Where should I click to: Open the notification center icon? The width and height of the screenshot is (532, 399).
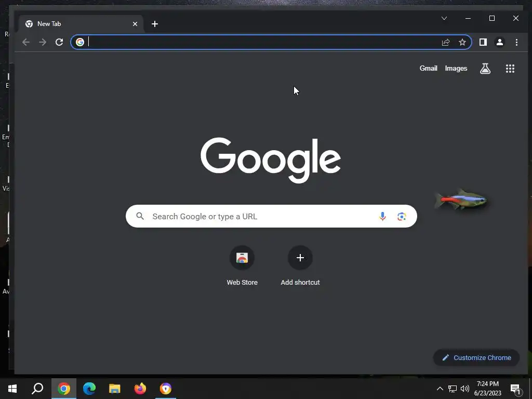point(515,389)
